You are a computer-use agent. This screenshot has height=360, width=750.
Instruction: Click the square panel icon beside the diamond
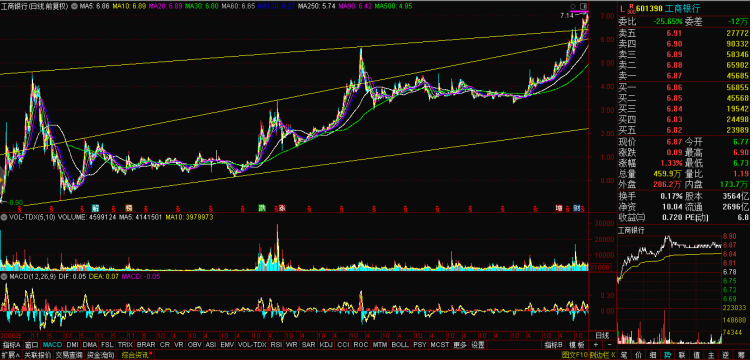[x=583, y=6]
